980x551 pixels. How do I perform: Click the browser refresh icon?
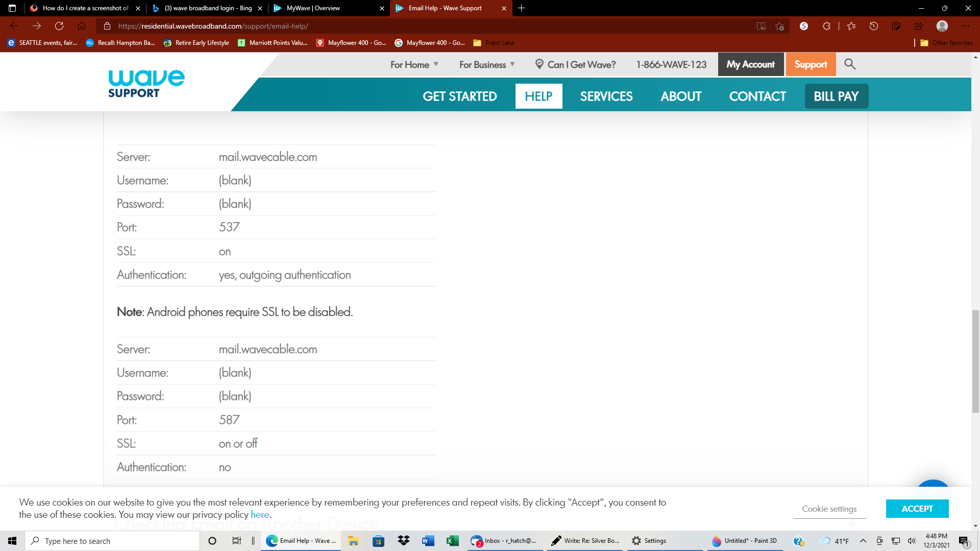point(59,26)
